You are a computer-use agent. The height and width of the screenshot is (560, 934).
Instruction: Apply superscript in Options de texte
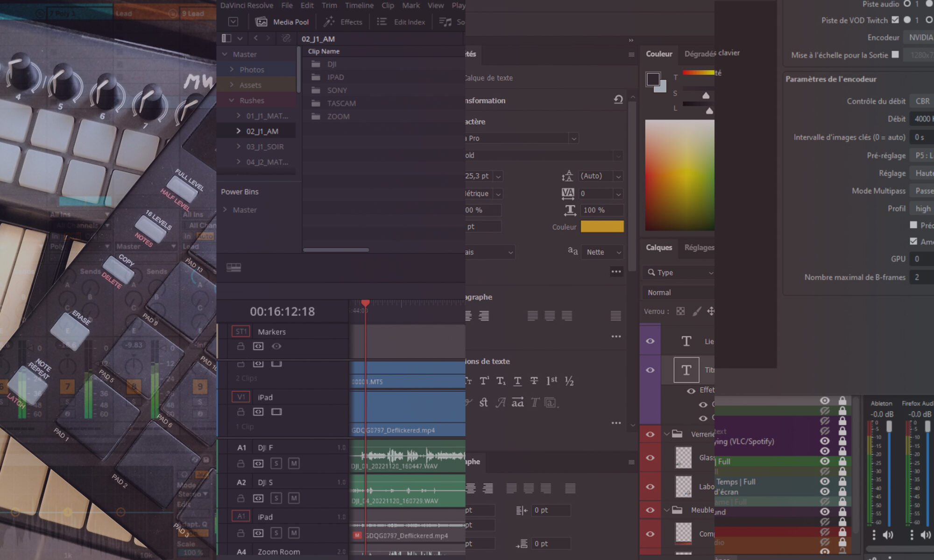pos(484,381)
